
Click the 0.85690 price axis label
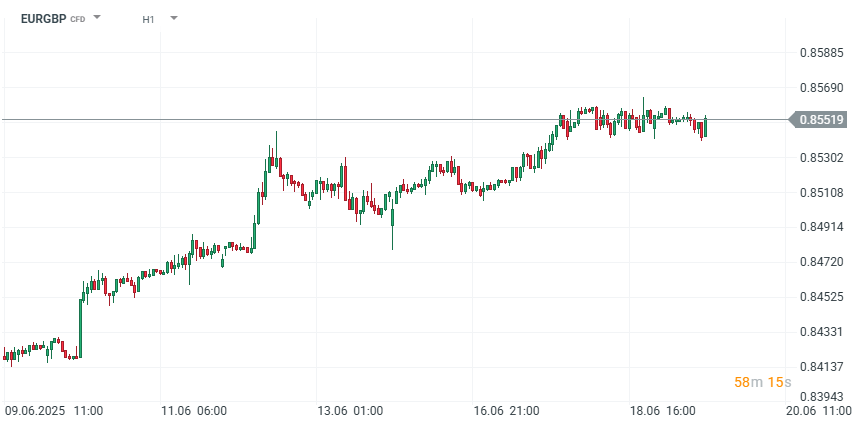821,87
